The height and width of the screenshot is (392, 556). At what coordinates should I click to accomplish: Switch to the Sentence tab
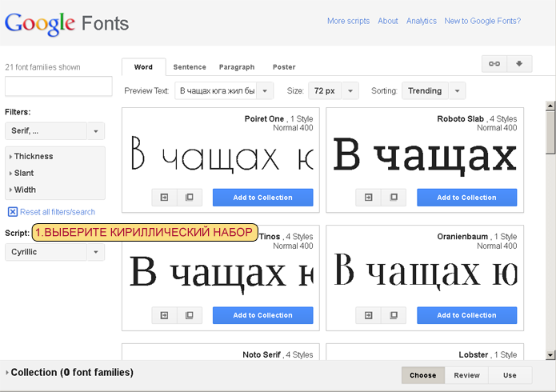tap(190, 67)
